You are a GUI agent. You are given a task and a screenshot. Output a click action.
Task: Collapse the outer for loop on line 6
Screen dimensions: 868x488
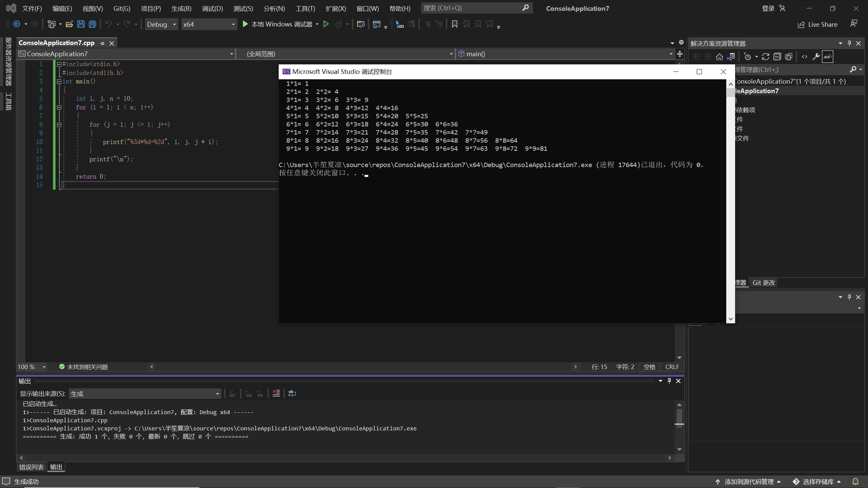(59, 107)
